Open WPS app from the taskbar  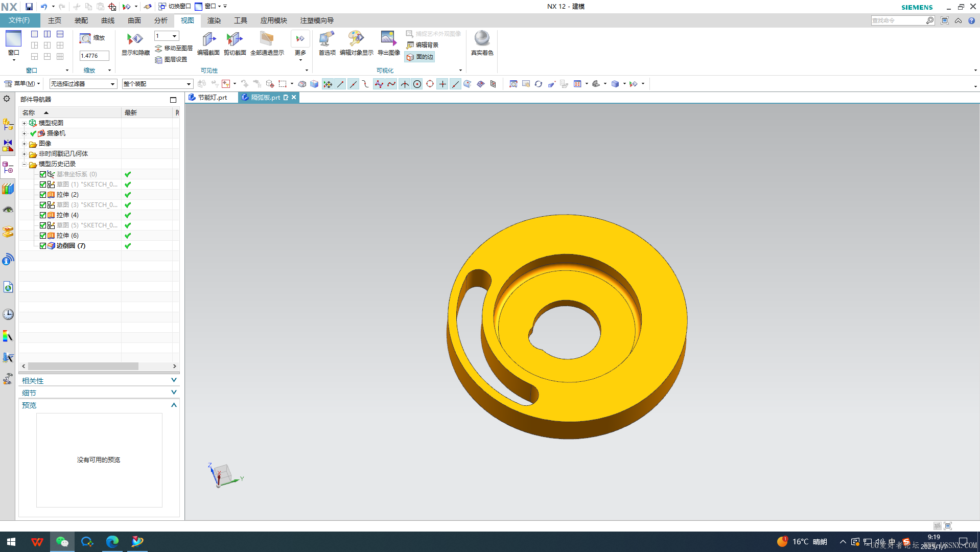click(37, 542)
